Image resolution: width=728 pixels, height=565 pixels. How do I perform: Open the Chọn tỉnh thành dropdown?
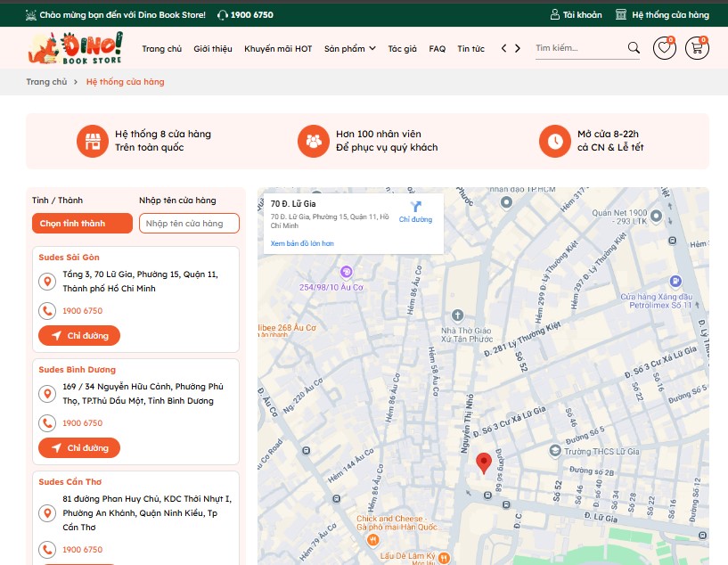tap(82, 224)
